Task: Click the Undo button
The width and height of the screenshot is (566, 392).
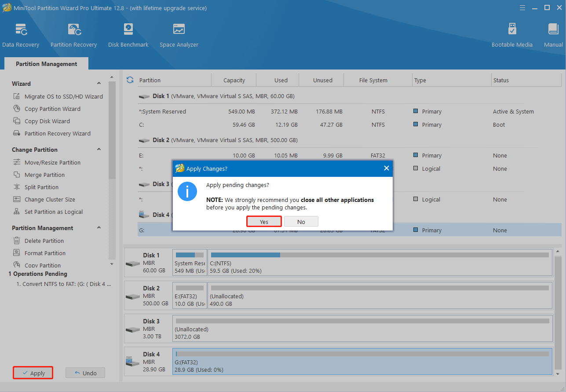Action: 85,373
